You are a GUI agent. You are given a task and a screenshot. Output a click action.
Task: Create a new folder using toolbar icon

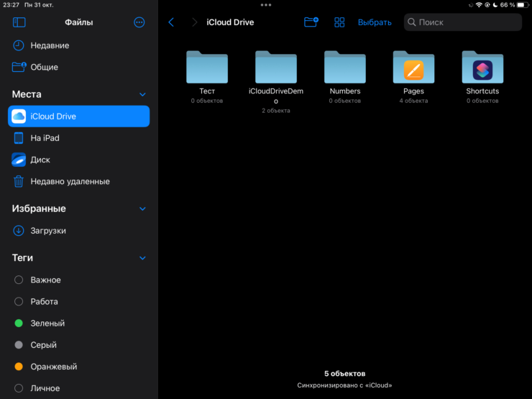click(311, 22)
